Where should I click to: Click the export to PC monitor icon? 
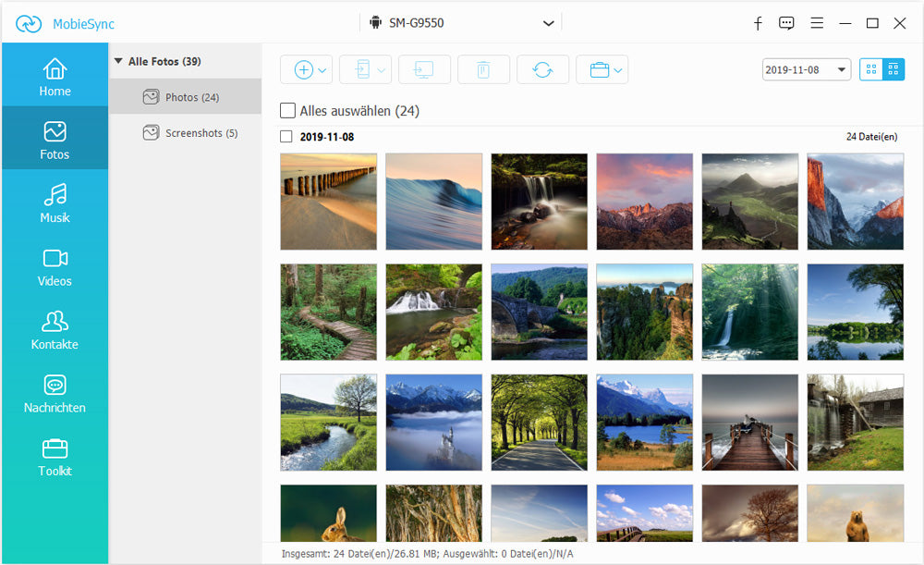[424, 70]
